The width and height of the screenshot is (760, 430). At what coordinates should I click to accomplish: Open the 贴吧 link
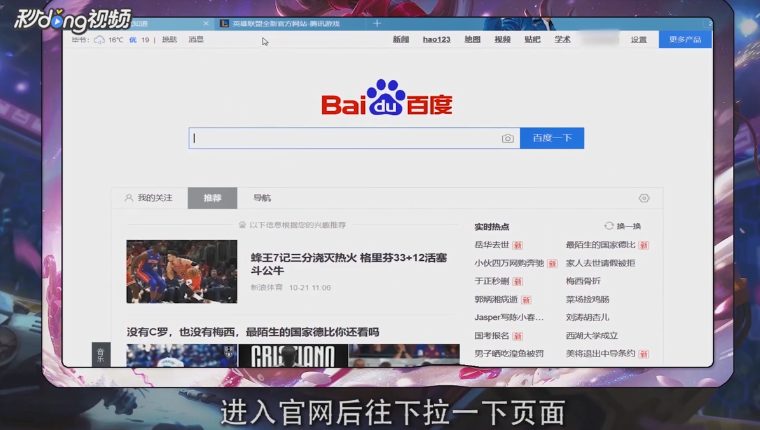(532, 39)
